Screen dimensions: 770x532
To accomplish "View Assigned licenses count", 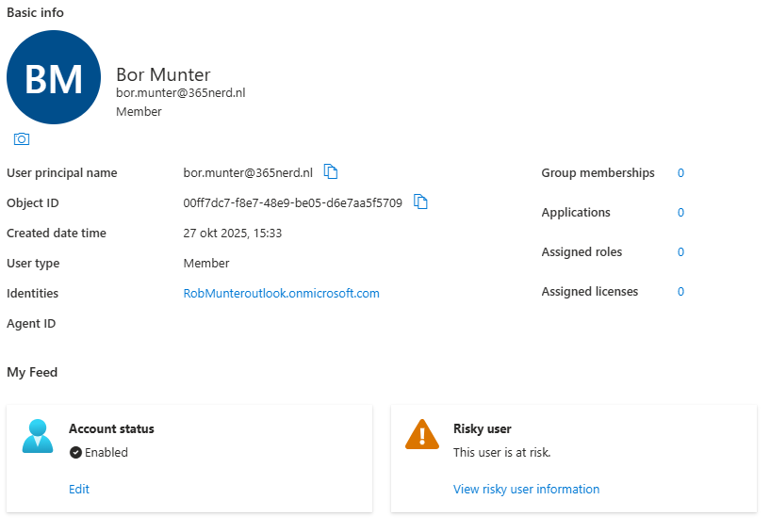I will [680, 292].
